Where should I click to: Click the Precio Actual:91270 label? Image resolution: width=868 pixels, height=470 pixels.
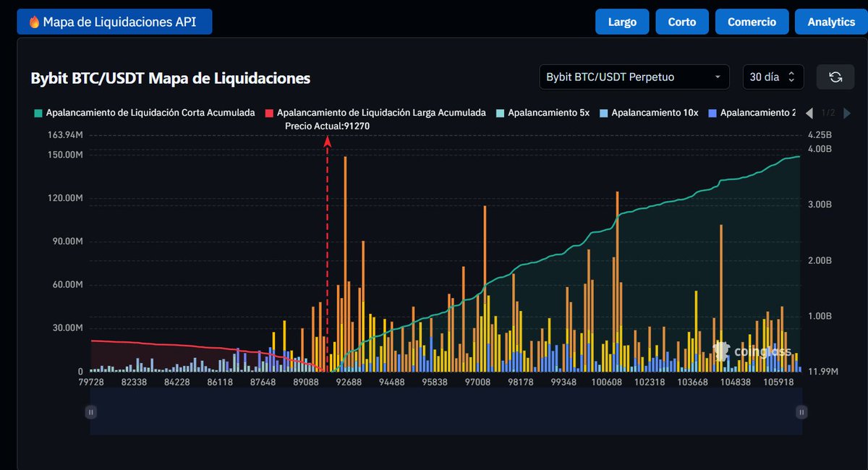[327, 126]
